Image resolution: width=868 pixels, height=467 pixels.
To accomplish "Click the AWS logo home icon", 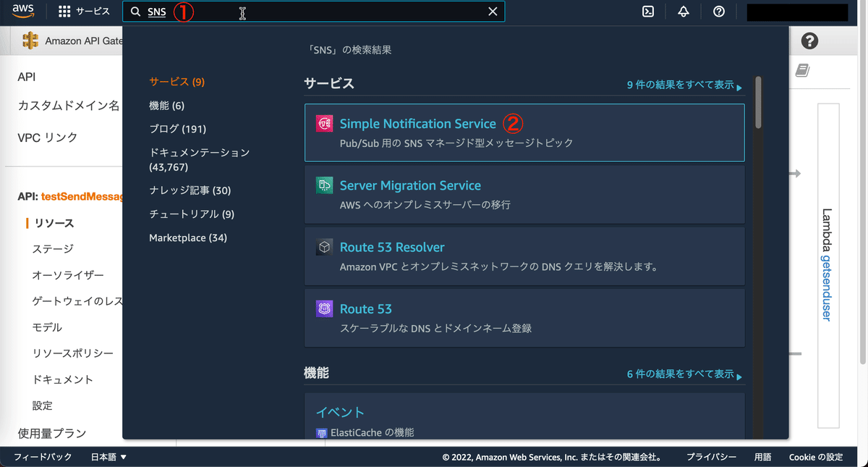I will pyautogui.click(x=24, y=12).
